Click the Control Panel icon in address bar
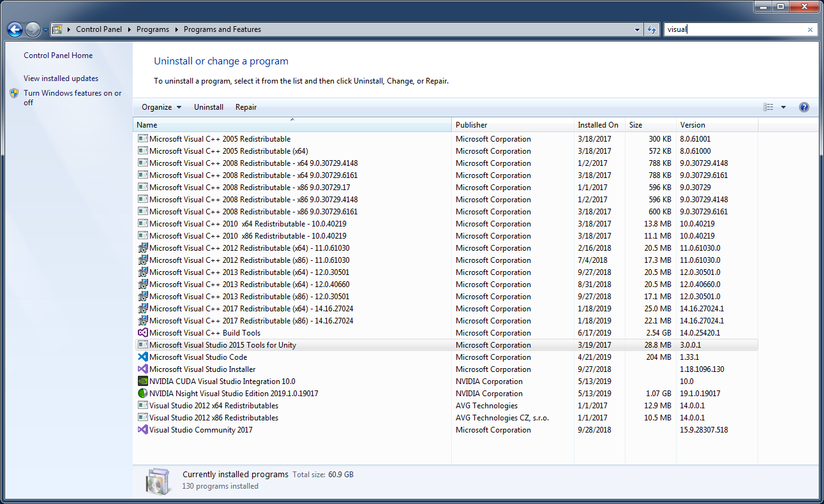The width and height of the screenshot is (824, 504). click(x=58, y=29)
